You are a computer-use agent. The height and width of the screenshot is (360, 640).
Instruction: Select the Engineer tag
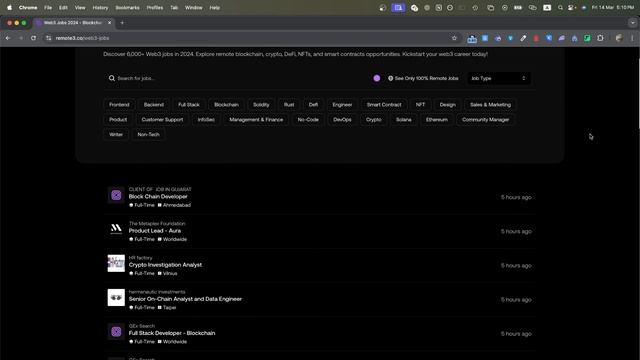coord(342,105)
